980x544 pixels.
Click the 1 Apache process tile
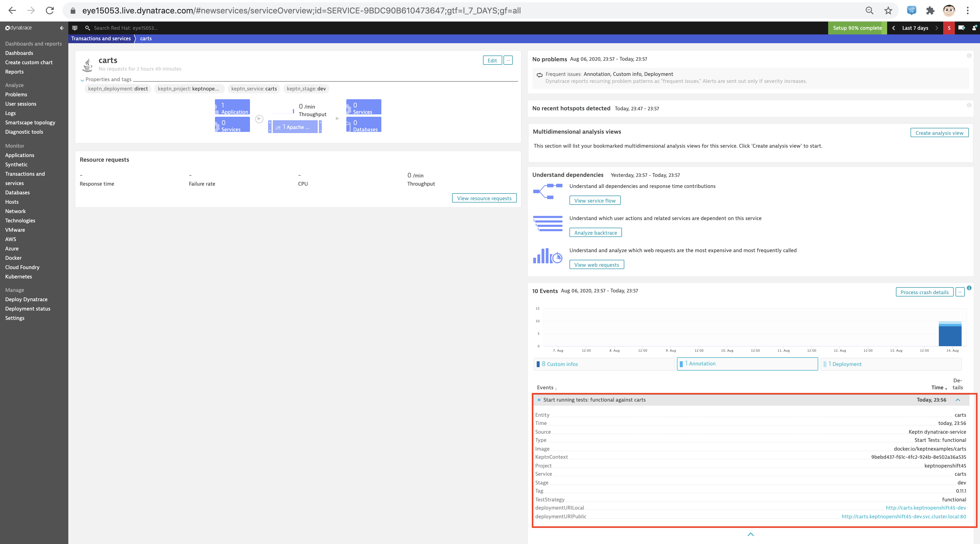tap(295, 127)
